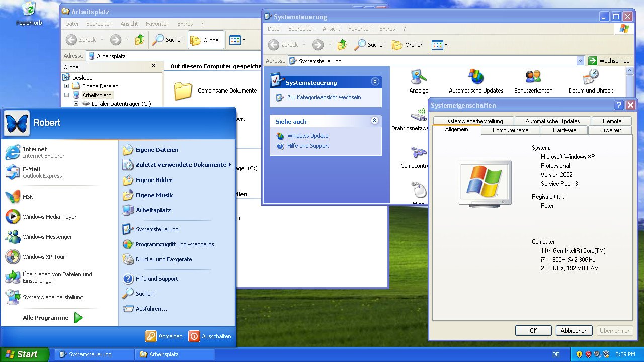
Task: Open the Extras menu in Systemsteuerung
Action: pos(387,29)
